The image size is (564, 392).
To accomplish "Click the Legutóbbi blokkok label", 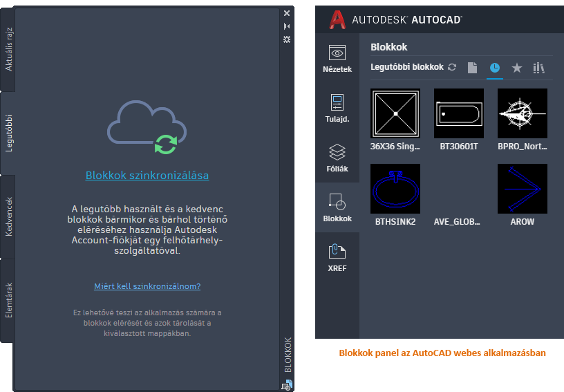I will [407, 67].
